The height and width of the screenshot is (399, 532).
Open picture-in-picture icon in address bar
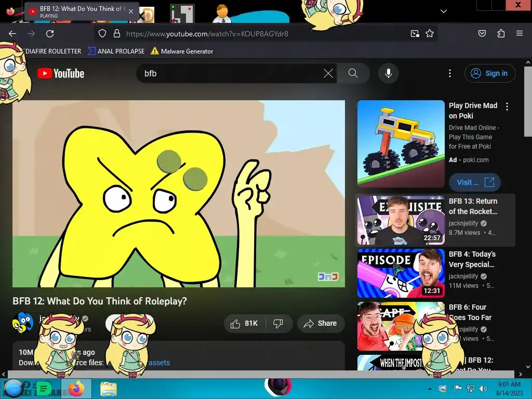(x=415, y=34)
